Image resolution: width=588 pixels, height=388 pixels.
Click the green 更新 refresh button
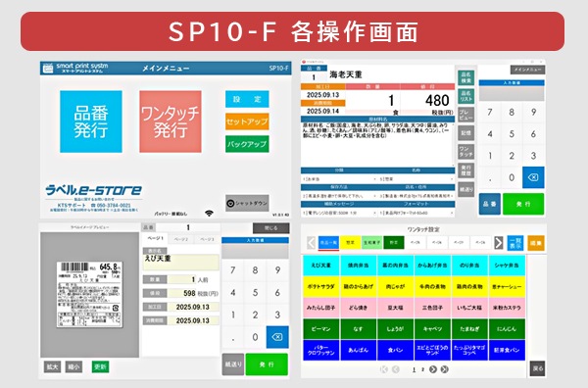[100, 366]
